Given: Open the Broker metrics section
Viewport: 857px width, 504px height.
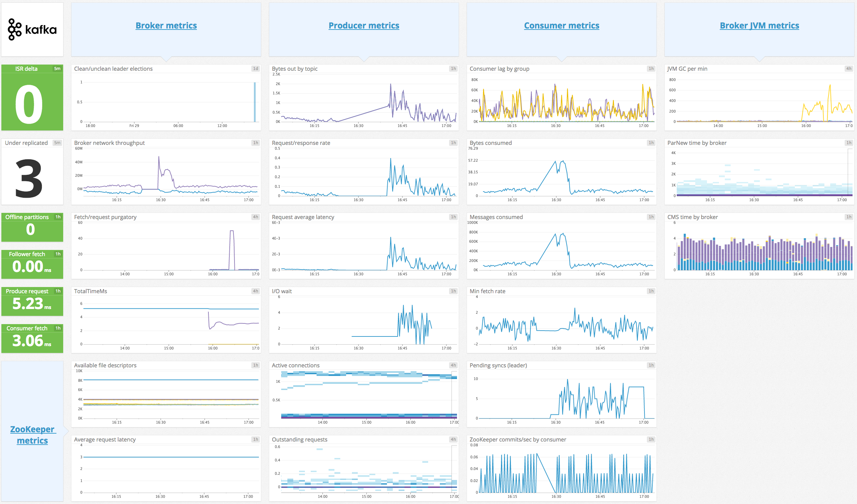Looking at the screenshot, I should click(166, 25).
